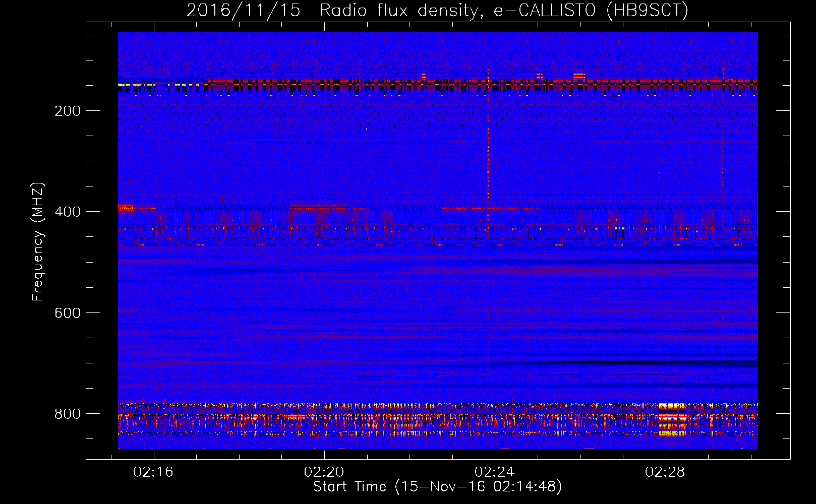Click the 'Frequency (MHZ)' axis label
816x504 pixels.
38,242
